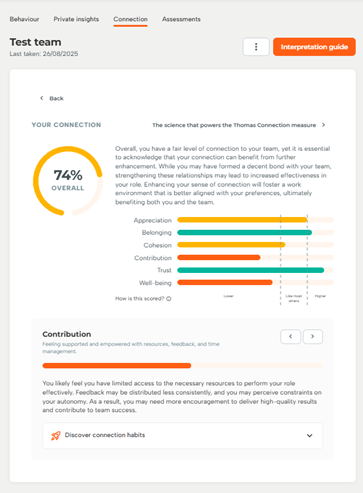Open the three-dot more options menu
Screen dimensions: 363x493
tap(256, 47)
